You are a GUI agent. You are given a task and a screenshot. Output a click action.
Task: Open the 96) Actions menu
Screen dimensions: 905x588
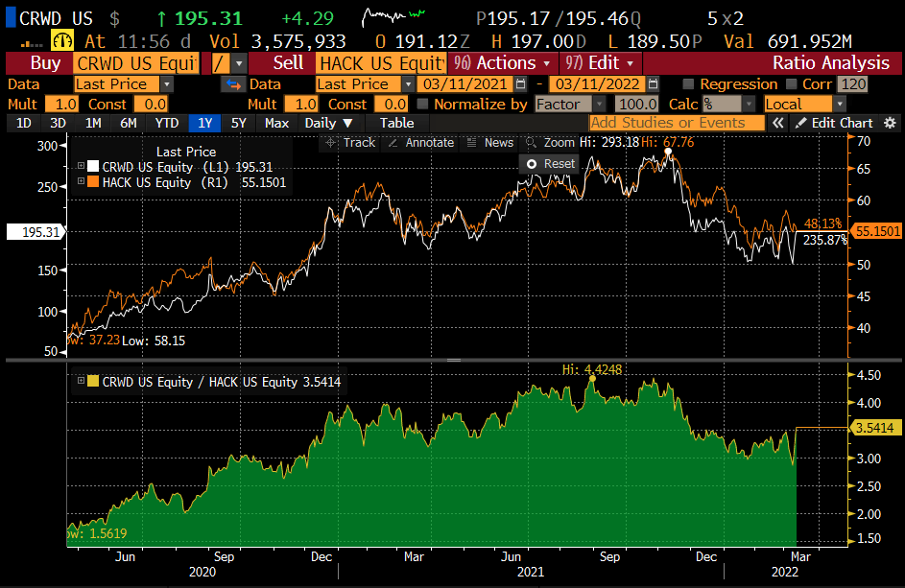(502, 63)
